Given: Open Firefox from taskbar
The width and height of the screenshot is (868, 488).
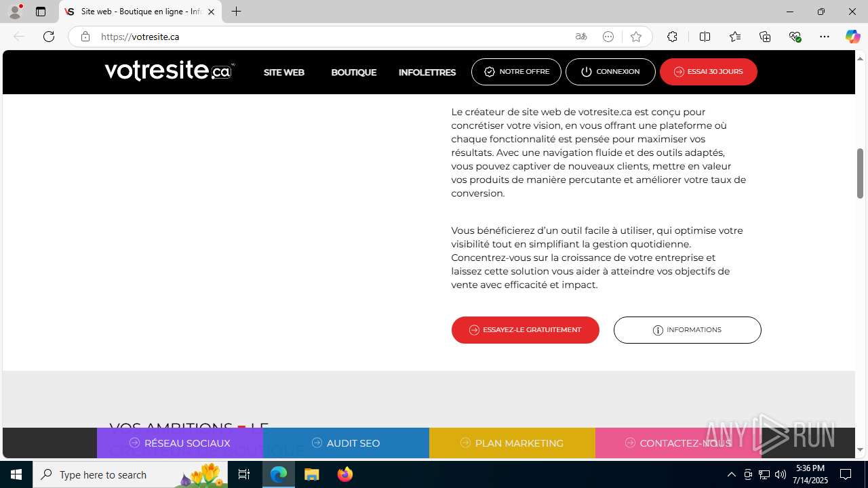Looking at the screenshot, I should [x=345, y=474].
